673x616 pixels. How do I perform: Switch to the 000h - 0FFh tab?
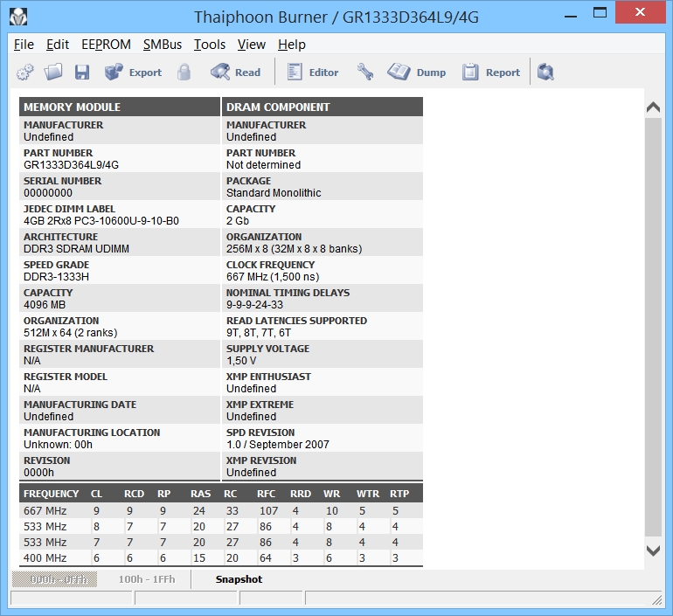coord(54,579)
